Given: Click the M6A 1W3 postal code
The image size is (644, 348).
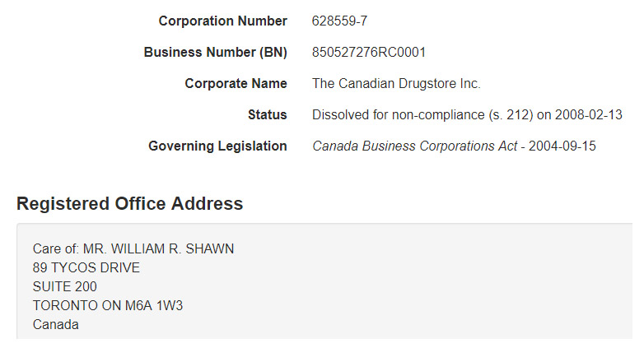Looking at the screenshot, I should [x=154, y=305].
